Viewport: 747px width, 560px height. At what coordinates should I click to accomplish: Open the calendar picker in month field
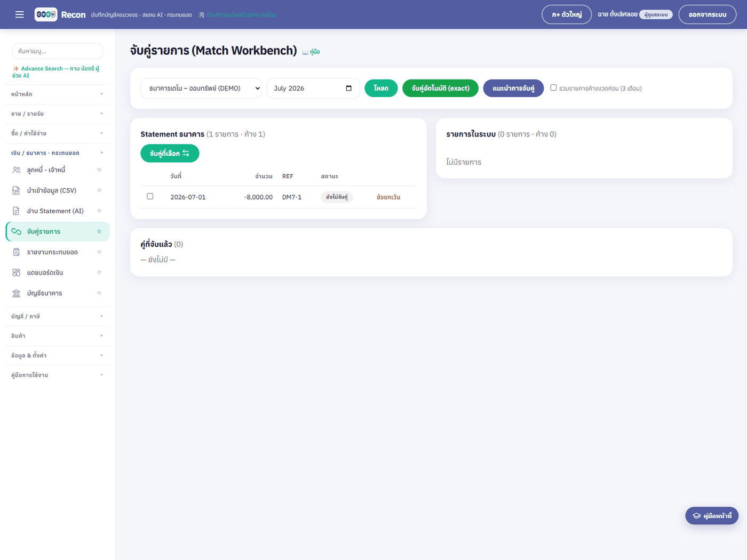tap(349, 89)
